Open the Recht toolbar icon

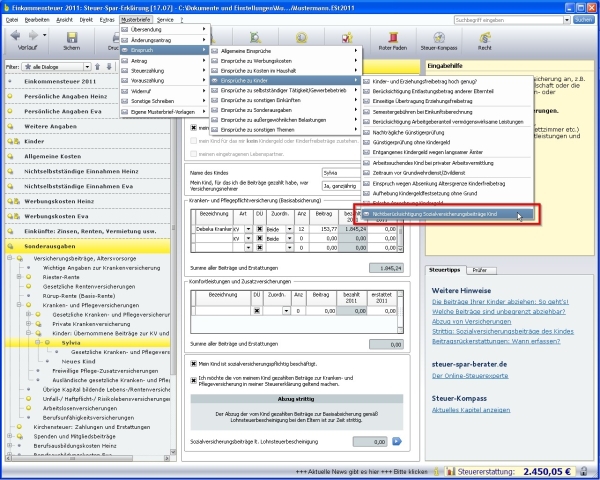485,38
